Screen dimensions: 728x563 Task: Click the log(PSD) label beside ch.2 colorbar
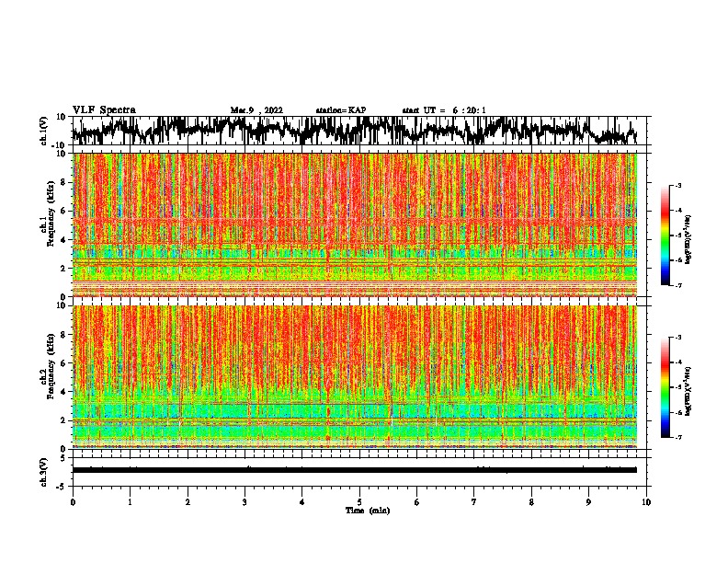[688, 391]
